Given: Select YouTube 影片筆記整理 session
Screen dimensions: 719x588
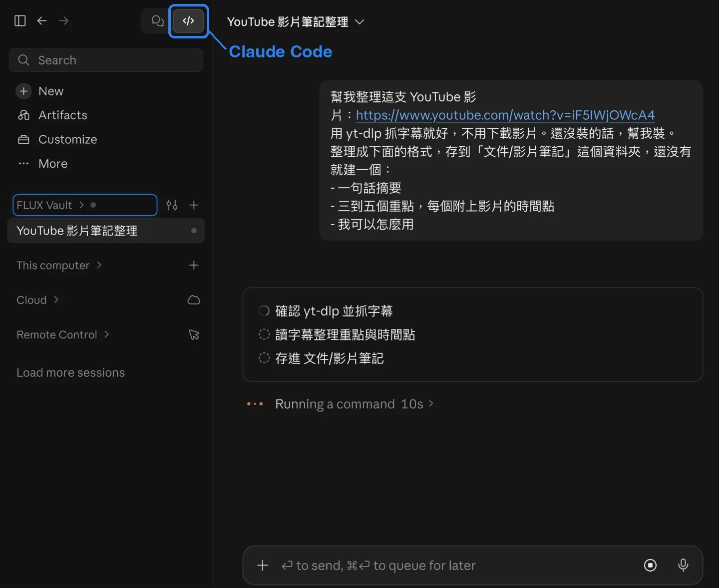Looking at the screenshot, I should 106,231.
